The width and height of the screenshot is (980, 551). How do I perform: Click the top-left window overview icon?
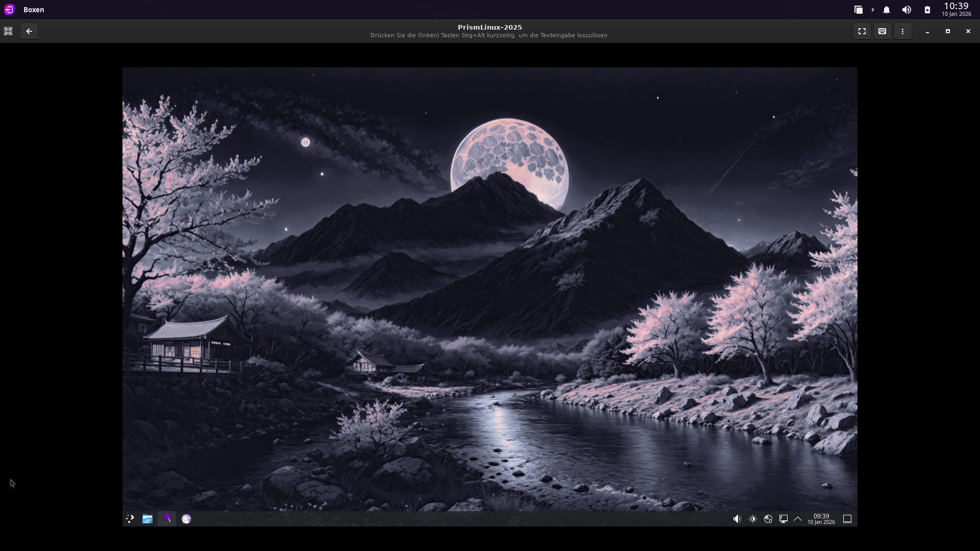pyautogui.click(x=8, y=31)
